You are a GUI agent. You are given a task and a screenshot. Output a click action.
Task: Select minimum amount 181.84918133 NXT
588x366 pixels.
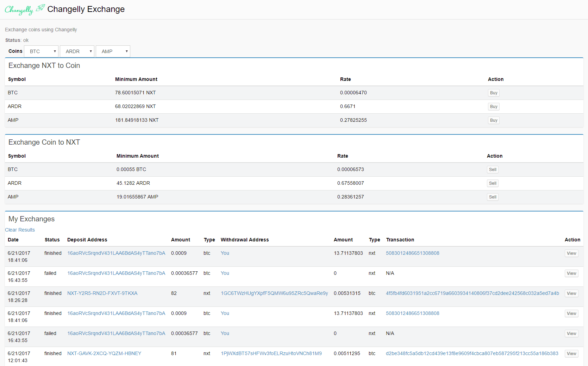[x=137, y=120]
